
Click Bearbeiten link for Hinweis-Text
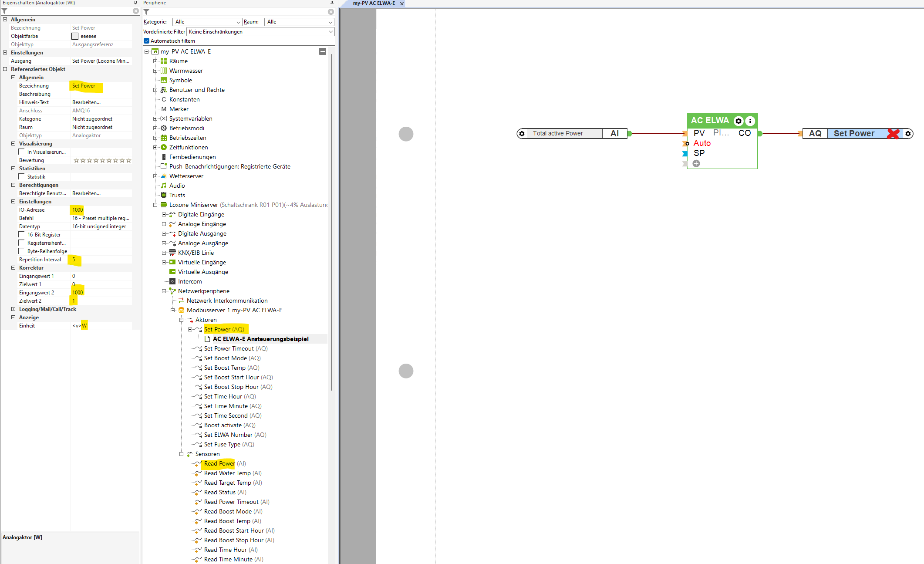86,102
